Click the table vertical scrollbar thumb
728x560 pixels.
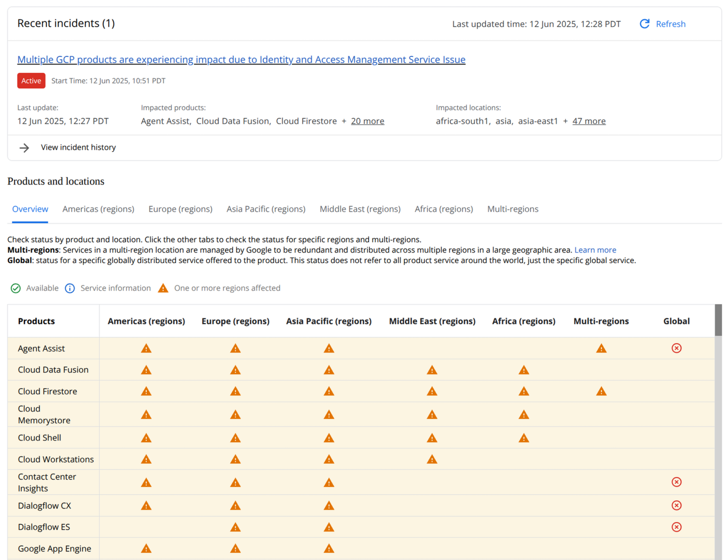tap(718, 320)
